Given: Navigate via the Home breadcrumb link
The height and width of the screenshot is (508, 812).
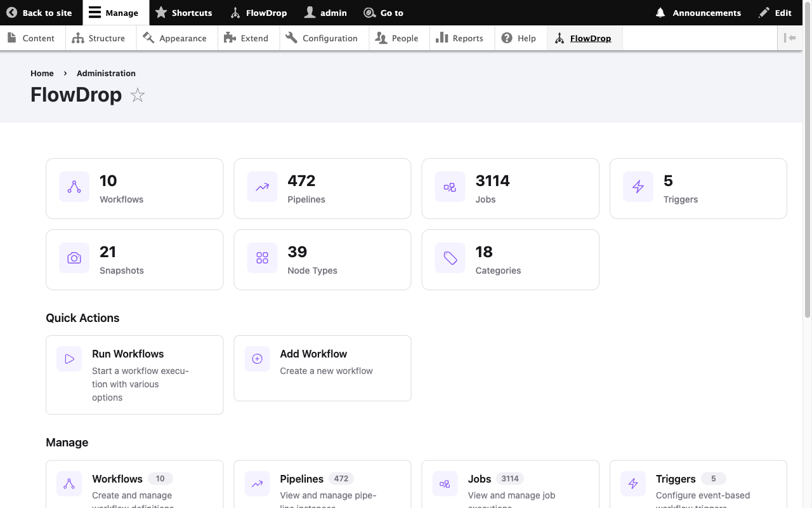Looking at the screenshot, I should (42, 73).
